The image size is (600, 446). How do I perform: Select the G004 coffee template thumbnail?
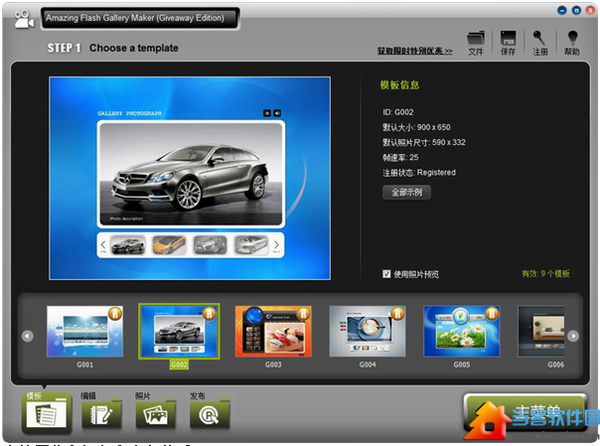(367, 331)
